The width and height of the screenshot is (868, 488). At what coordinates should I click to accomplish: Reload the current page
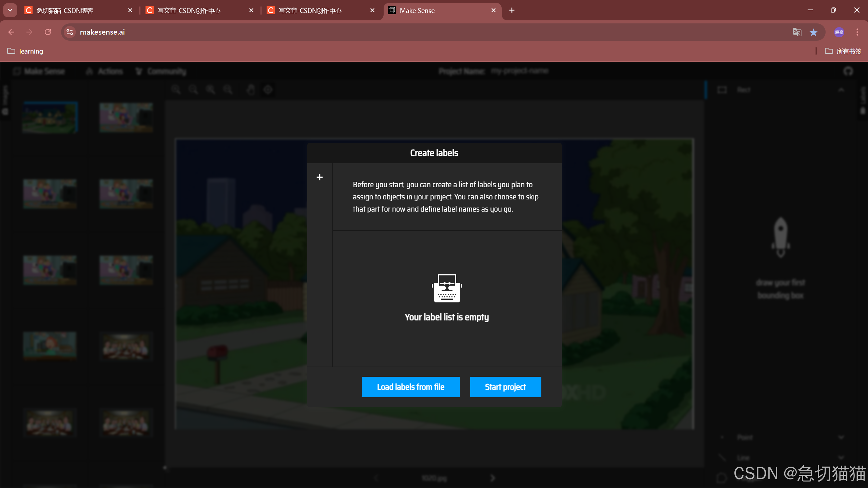[48, 32]
